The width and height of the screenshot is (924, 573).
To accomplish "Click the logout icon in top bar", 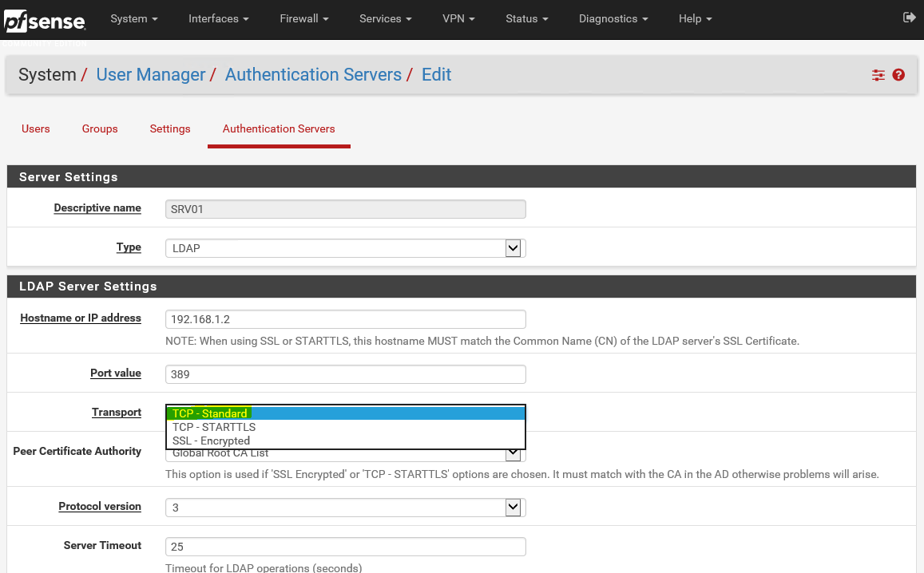I will pos(909,18).
